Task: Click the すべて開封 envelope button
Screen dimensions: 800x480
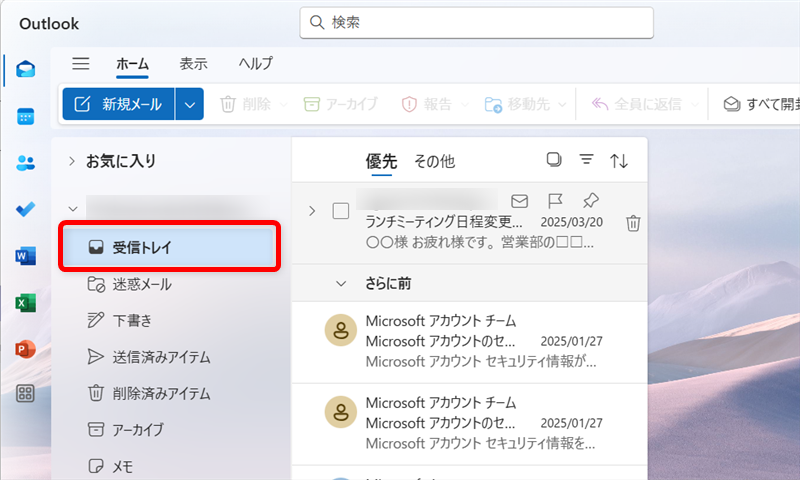Action: pyautogui.click(x=761, y=104)
